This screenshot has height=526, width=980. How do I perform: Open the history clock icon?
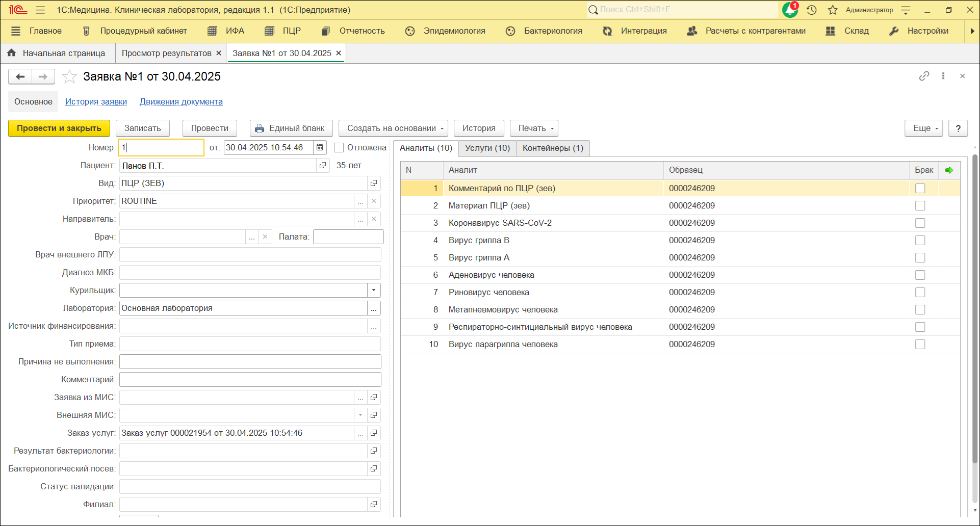[812, 10]
